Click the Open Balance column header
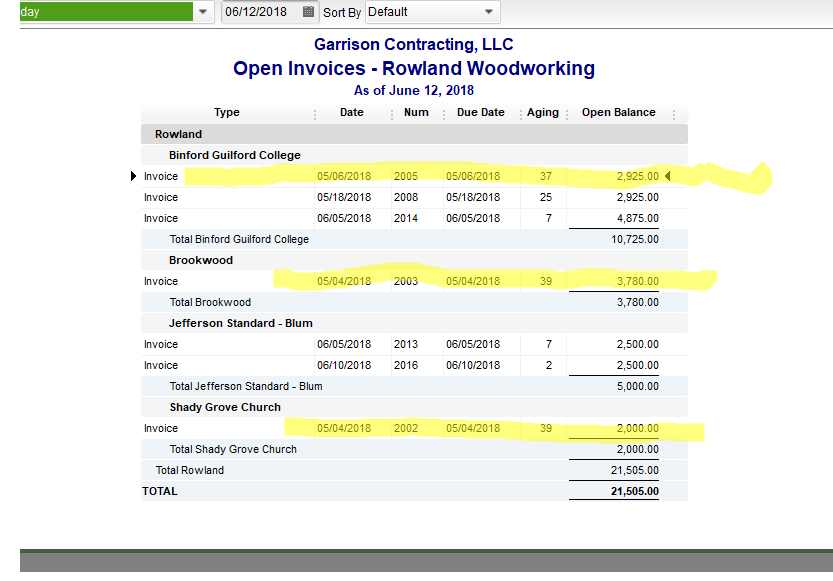Image resolution: width=833 pixels, height=581 pixels. pos(618,113)
